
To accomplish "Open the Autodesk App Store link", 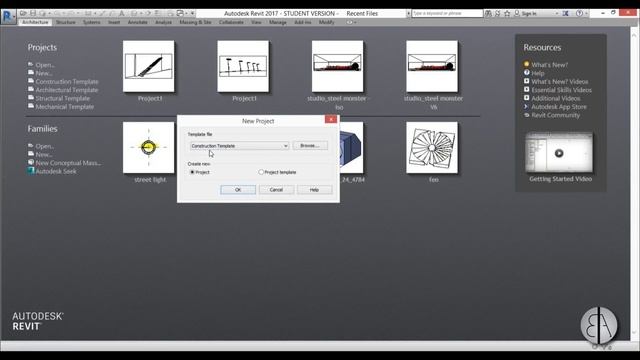I will point(559,107).
